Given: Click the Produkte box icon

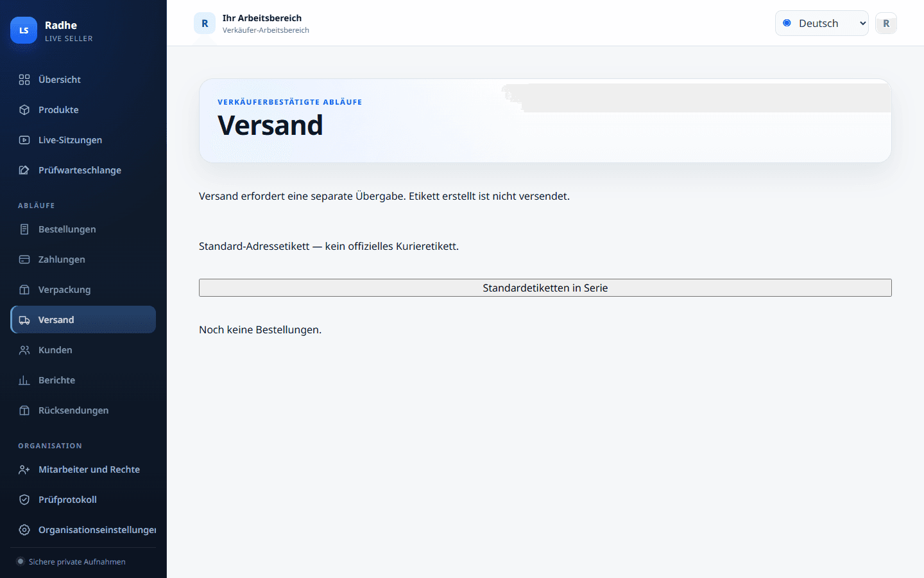Looking at the screenshot, I should pyautogui.click(x=24, y=110).
